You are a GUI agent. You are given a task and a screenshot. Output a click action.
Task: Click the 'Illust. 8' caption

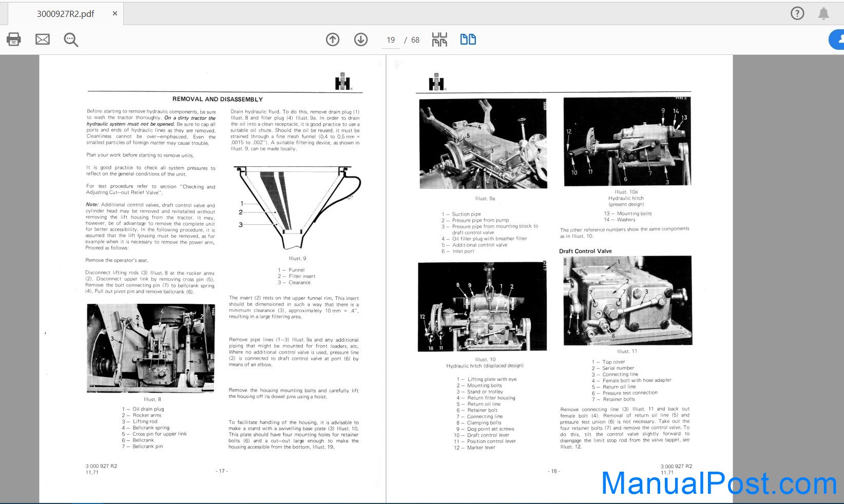152,399
